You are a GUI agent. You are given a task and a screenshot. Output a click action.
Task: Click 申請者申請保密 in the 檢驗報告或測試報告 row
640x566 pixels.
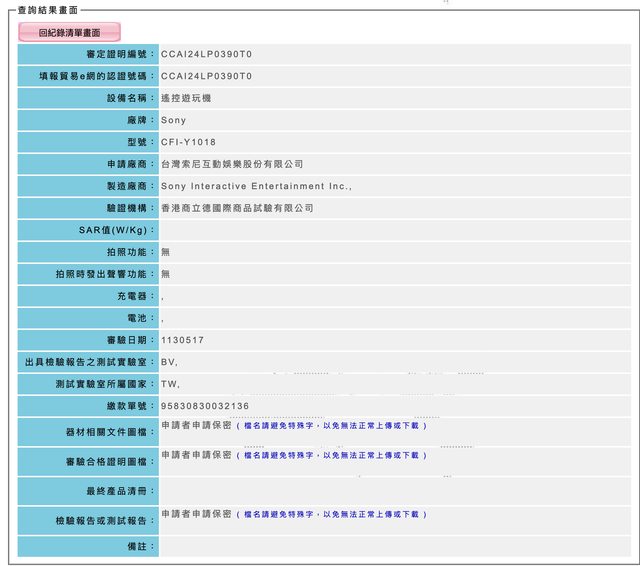click(x=196, y=514)
